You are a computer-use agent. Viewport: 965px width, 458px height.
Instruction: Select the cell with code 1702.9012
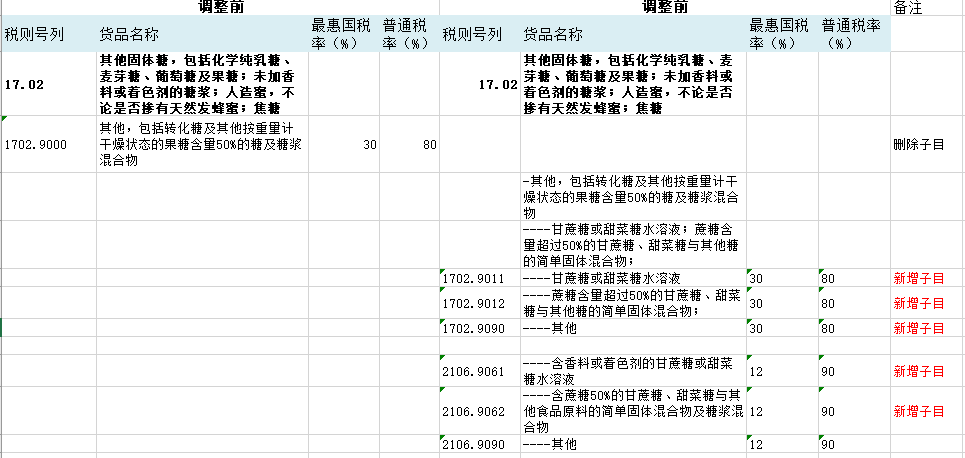click(478, 303)
